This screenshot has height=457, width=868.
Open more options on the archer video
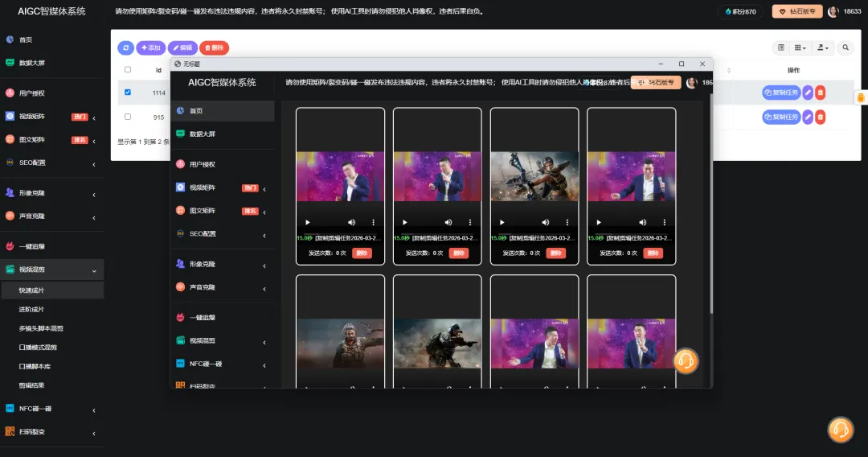pos(567,222)
